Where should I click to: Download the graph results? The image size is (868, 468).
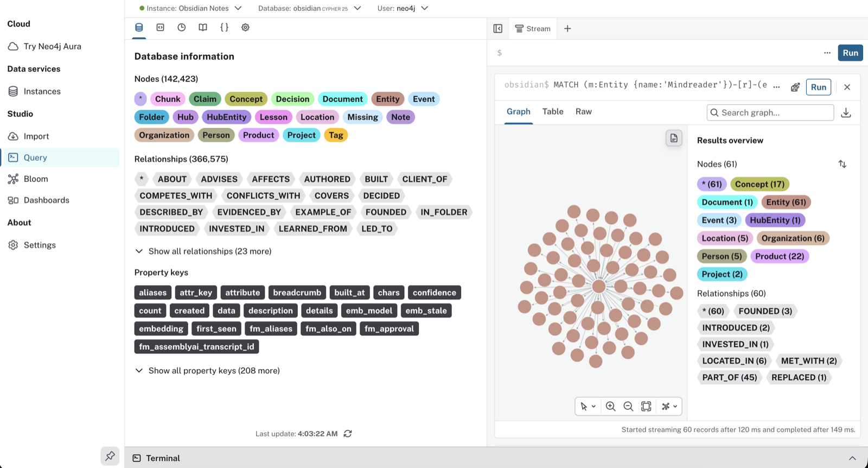click(x=846, y=112)
